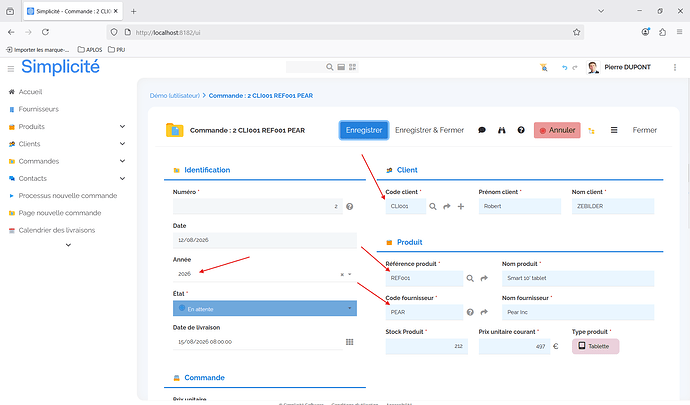Open the browser application menu
The image size is (690, 405).
(679, 32)
